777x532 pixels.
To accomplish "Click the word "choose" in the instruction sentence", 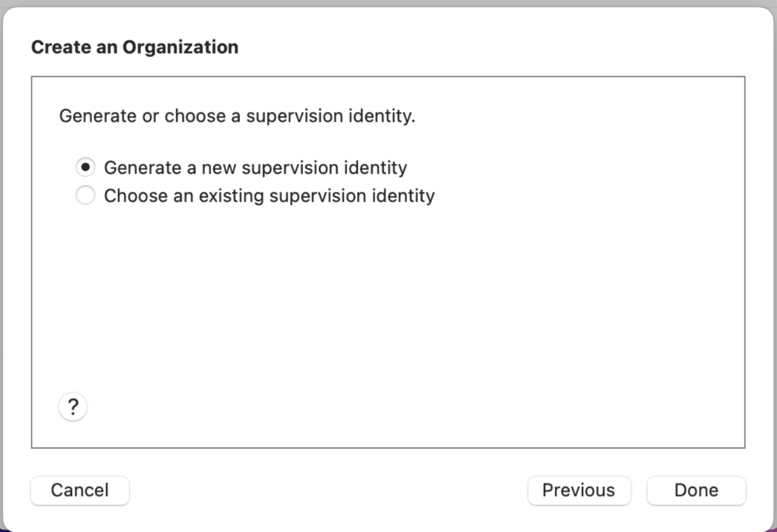I will click(x=195, y=116).
